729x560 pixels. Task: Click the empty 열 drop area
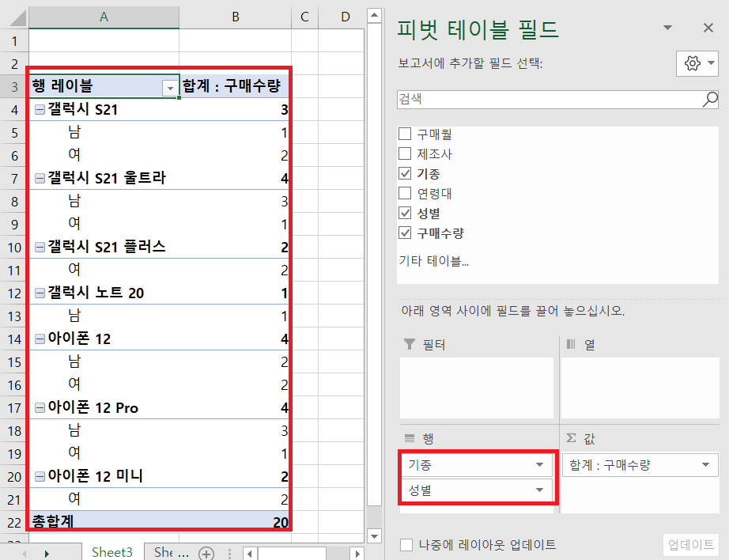tap(640, 388)
